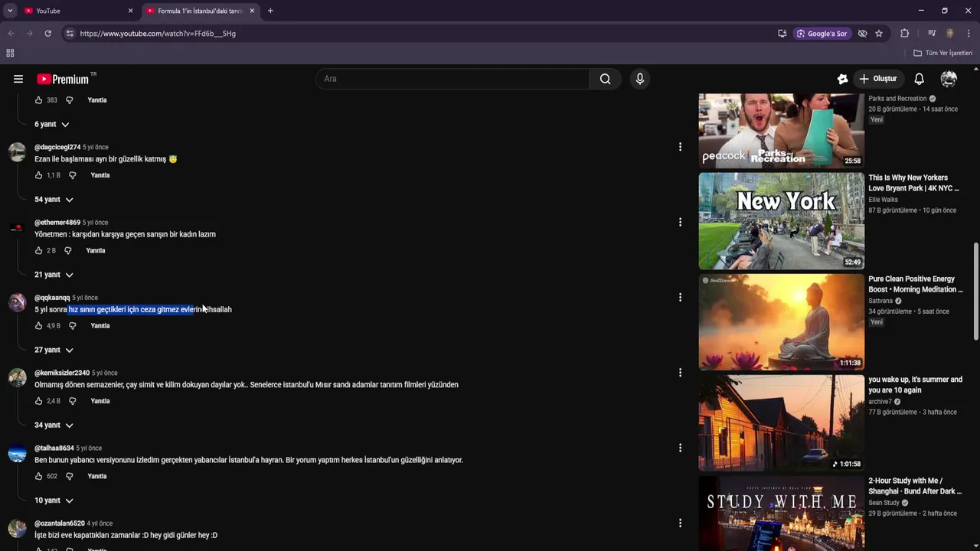Expand the 10 yanıt replies
Image resolution: width=980 pixels, height=551 pixels.
point(54,500)
